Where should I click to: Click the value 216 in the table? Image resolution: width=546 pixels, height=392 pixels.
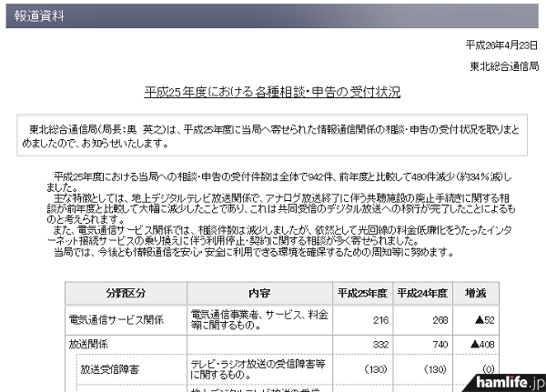[379, 320]
